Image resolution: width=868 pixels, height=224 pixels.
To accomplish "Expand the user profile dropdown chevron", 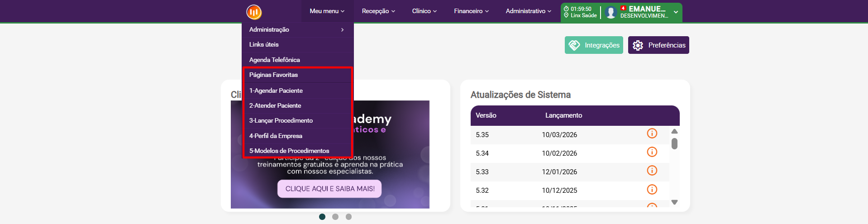I will (676, 12).
